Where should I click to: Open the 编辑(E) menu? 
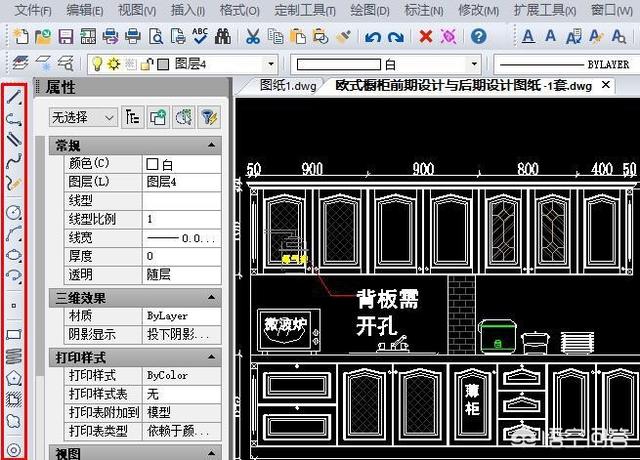84,10
